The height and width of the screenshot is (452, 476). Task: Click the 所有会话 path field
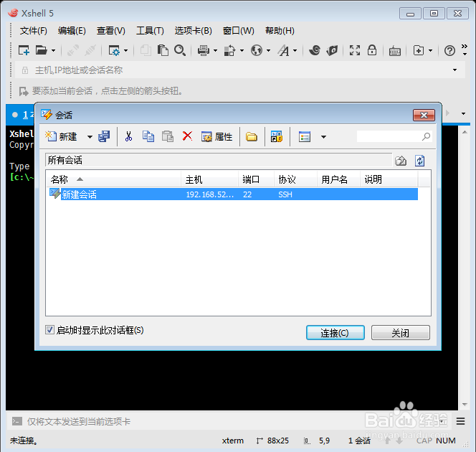pos(219,161)
